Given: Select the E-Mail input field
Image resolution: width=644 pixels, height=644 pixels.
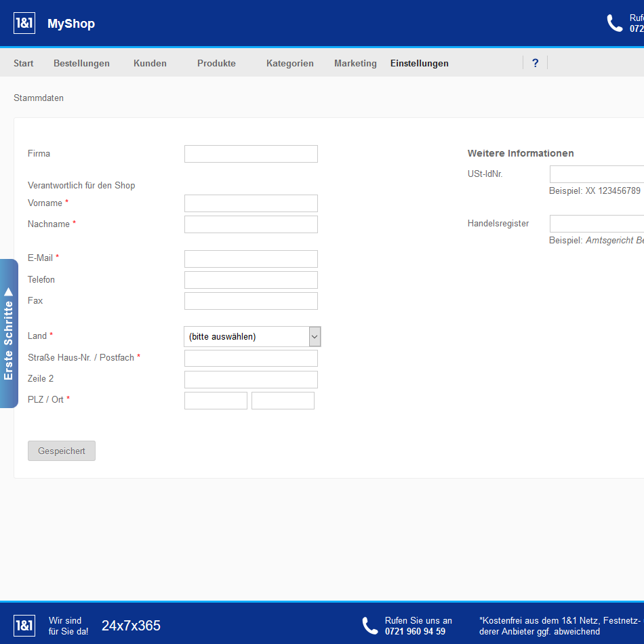Looking at the screenshot, I should pos(251,258).
